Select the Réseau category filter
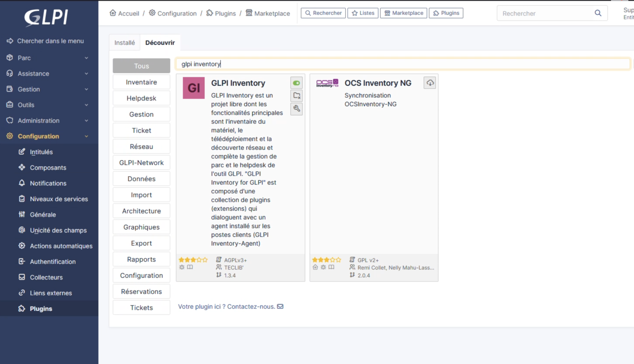This screenshot has width=634, height=364. pyautogui.click(x=141, y=147)
